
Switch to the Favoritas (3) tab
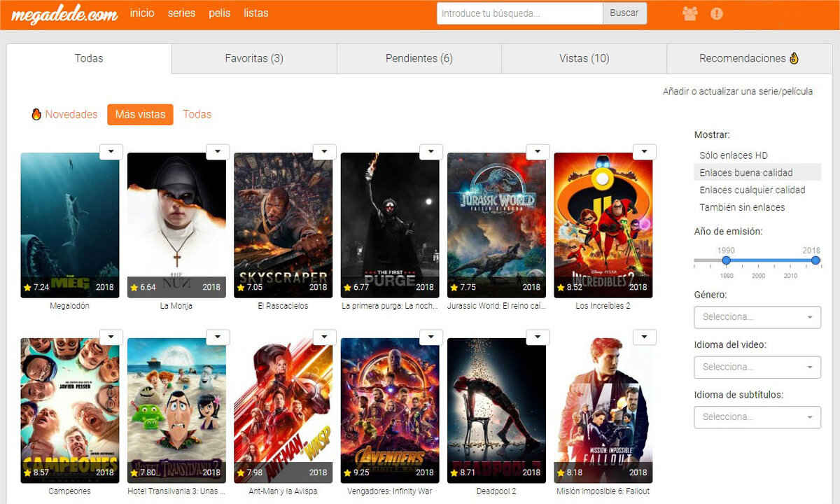coord(254,58)
